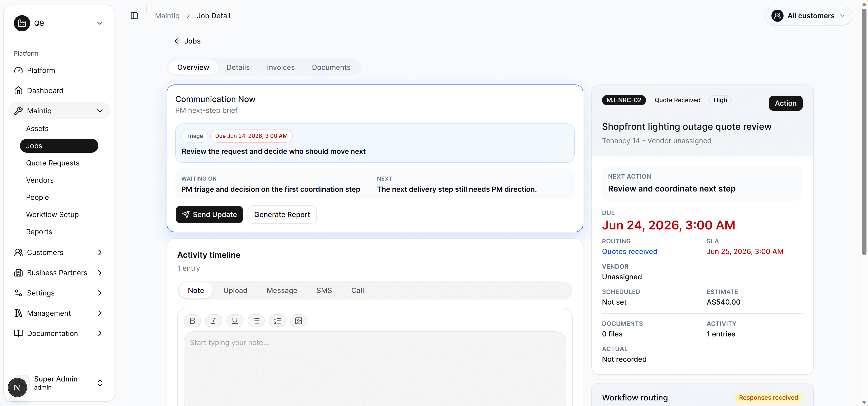Open the All customers filter dropdown
Image resolution: width=868 pixels, height=406 pixels.
pyautogui.click(x=808, y=15)
